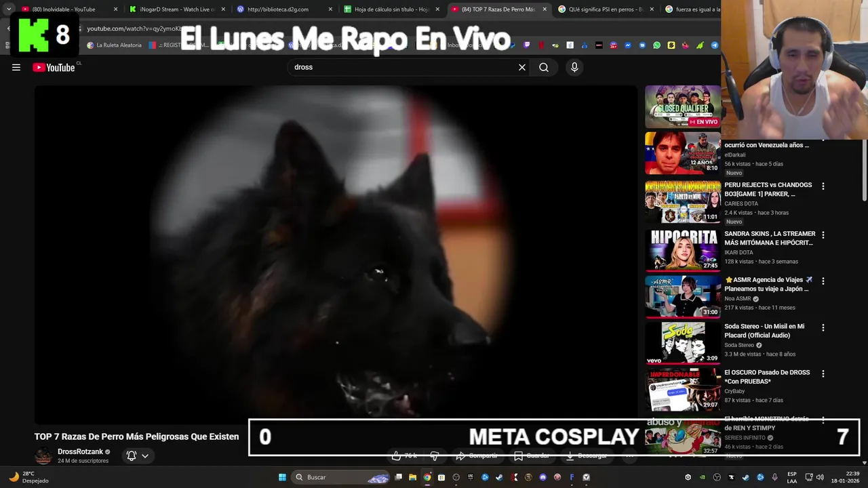Open the Soda Stereo video thumbnail
Viewport: 868px width, 488px height.
click(x=683, y=342)
